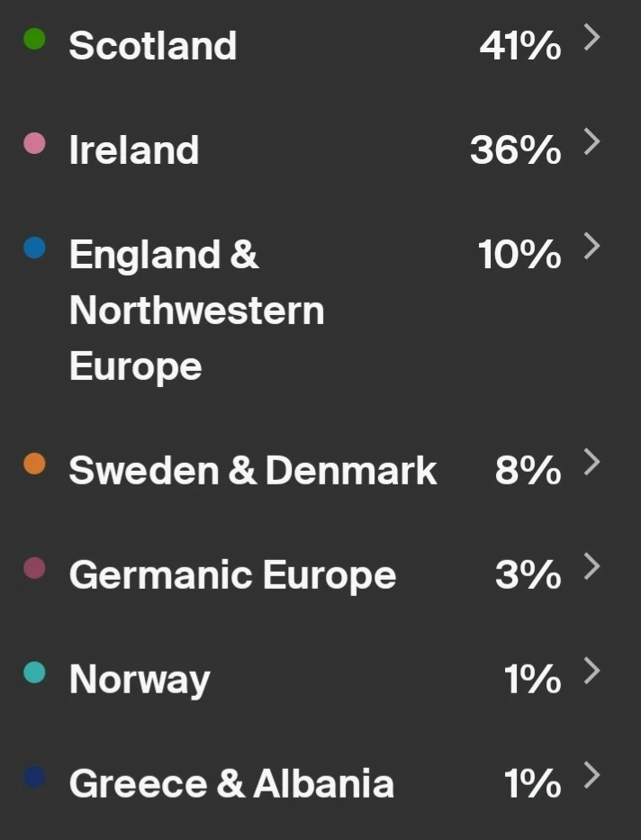Click the mauve Germanic Europe dot
This screenshot has height=840, width=641.
pos(34,568)
